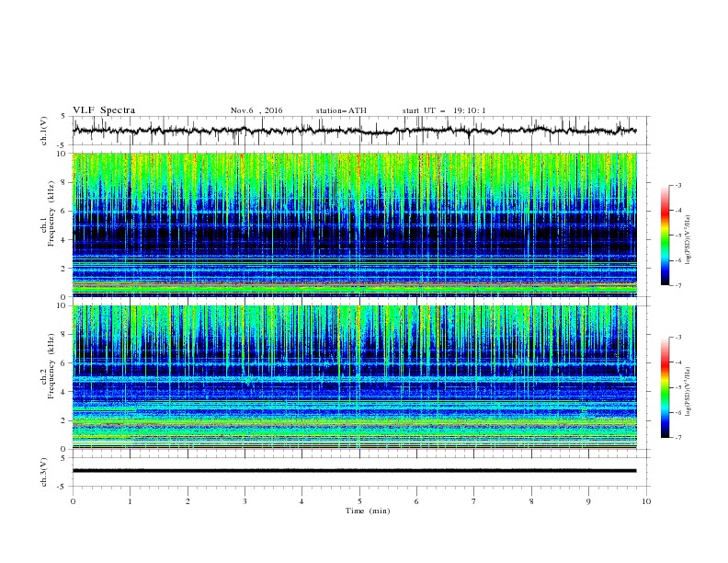The height and width of the screenshot is (563, 728).
Task: Select the "start UT = 19:10:1" text
Action: pyautogui.click(x=444, y=110)
